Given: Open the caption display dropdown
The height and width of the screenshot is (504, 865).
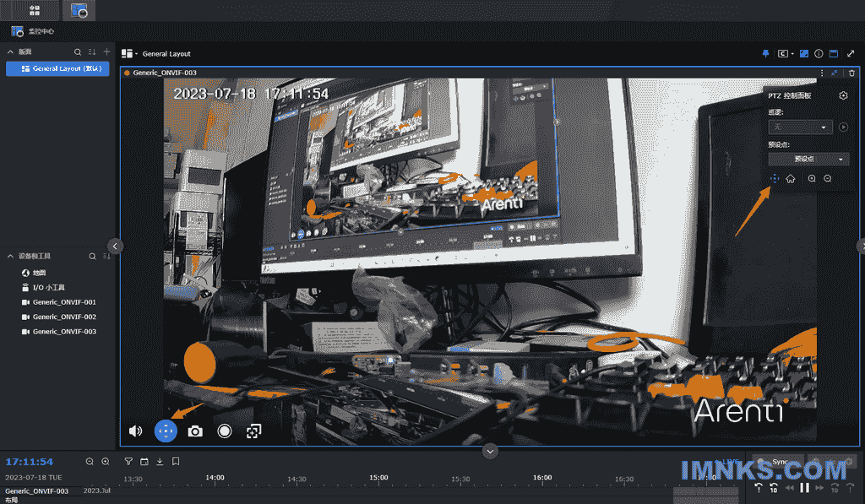Looking at the screenshot, I should (786, 53).
